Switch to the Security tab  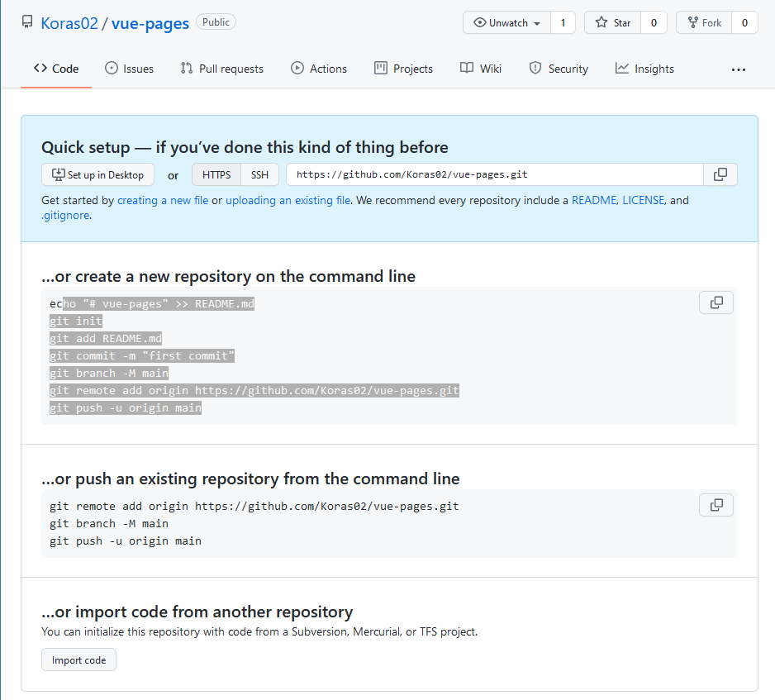(x=559, y=69)
